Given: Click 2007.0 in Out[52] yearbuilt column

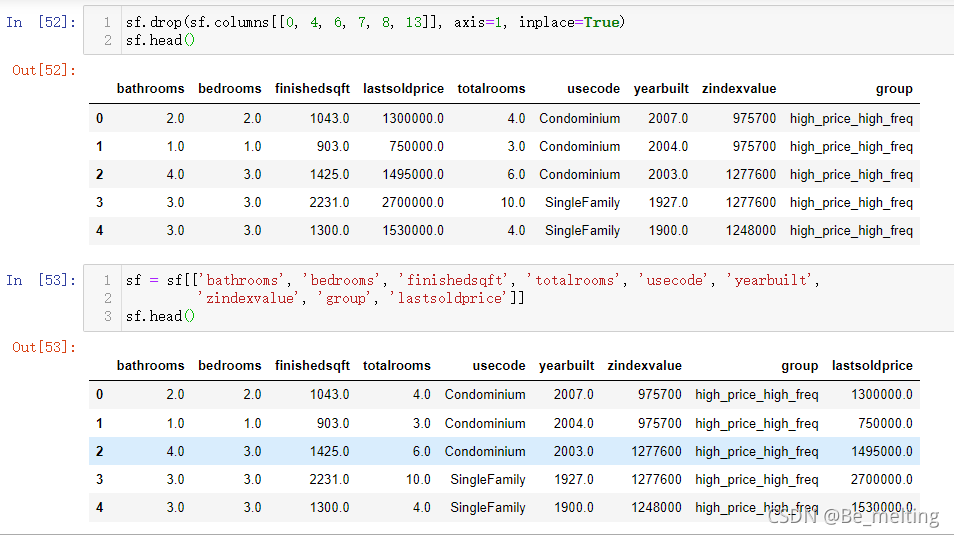Looking at the screenshot, I should tap(668, 119).
